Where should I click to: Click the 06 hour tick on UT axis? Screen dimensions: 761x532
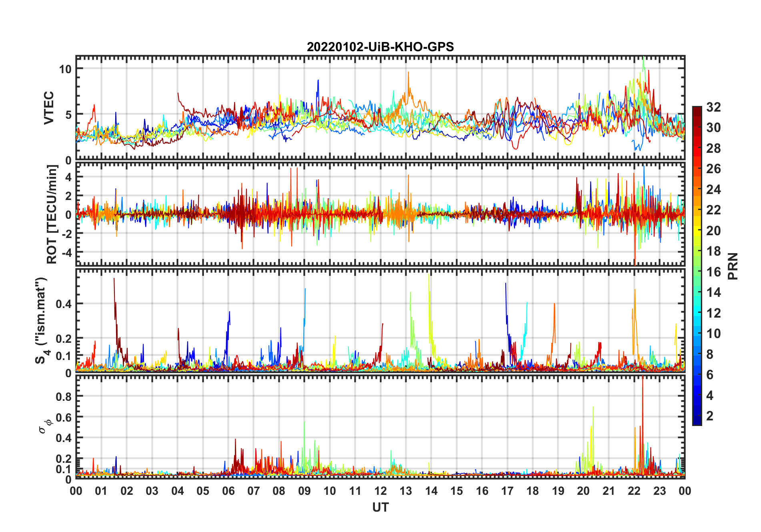[228, 491]
